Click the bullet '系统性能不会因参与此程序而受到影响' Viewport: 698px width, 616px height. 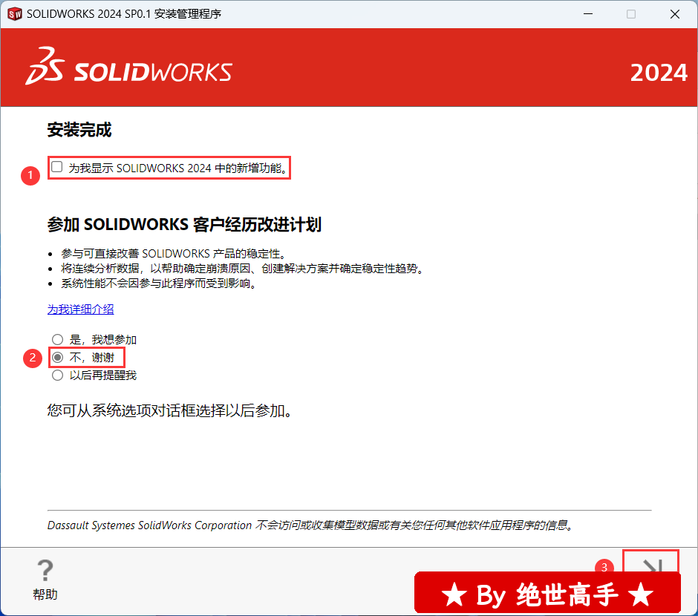point(158,284)
